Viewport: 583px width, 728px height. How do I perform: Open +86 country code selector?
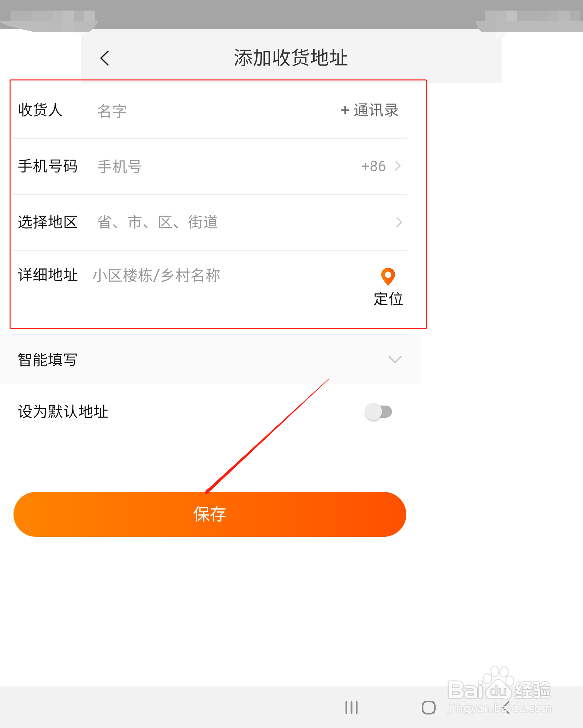(x=381, y=166)
